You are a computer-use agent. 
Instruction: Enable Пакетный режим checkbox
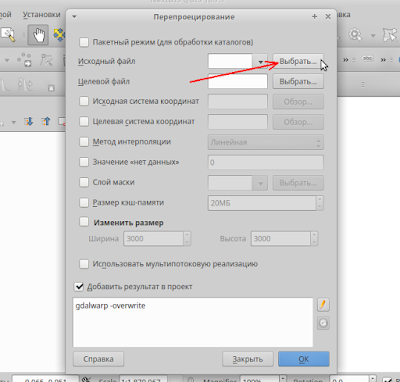point(84,42)
